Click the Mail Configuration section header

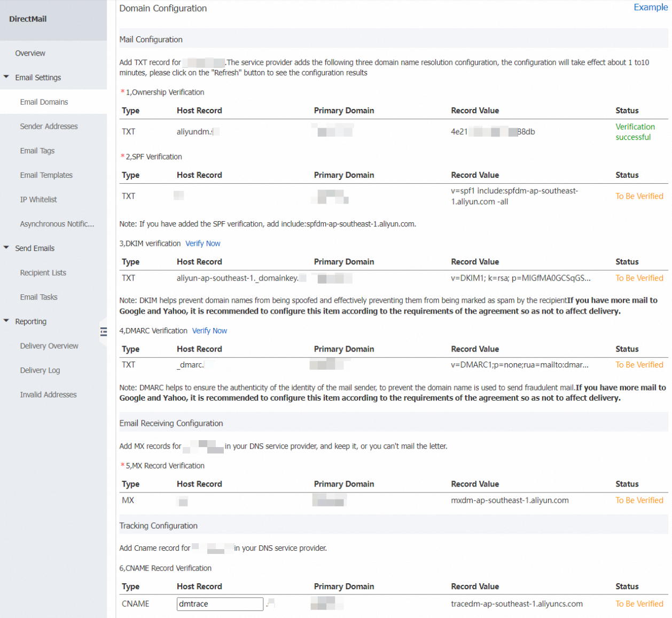(151, 40)
